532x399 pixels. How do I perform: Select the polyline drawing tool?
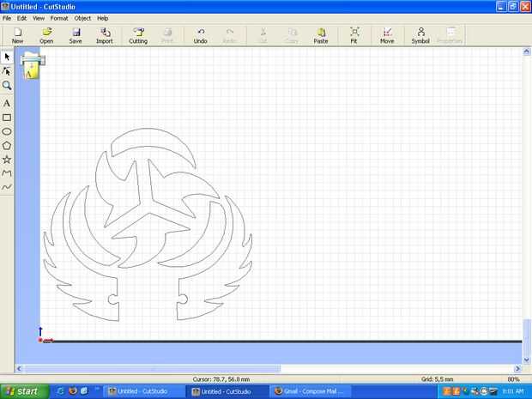(x=7, y=173)
